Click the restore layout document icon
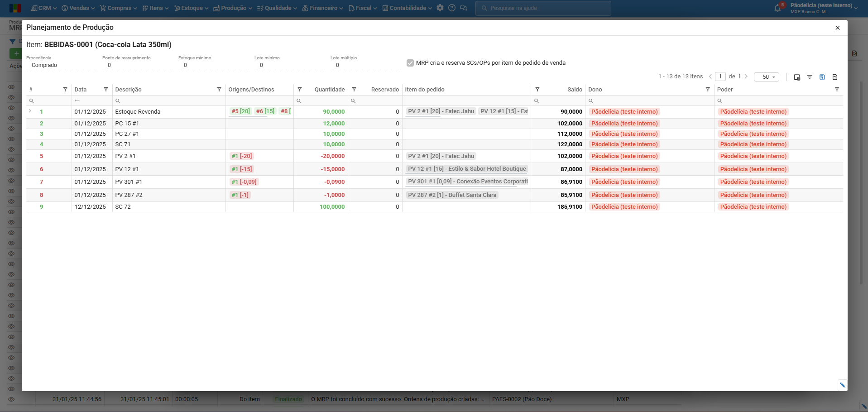This screenshot has width=868, height=412. point(835,77)
